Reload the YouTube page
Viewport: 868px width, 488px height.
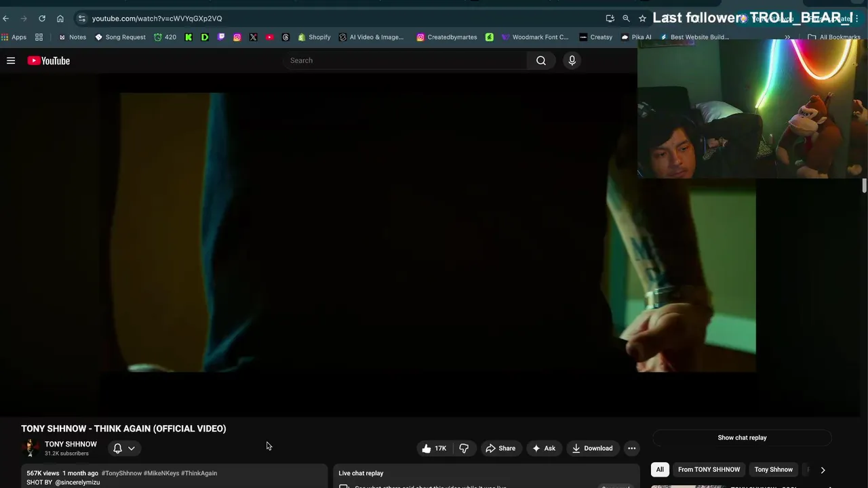pyautogui.click(x=42, y=18)
